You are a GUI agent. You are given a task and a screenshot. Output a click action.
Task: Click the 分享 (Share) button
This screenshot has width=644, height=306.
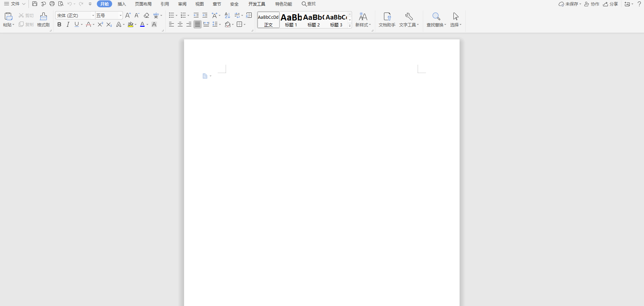point(610,4)
